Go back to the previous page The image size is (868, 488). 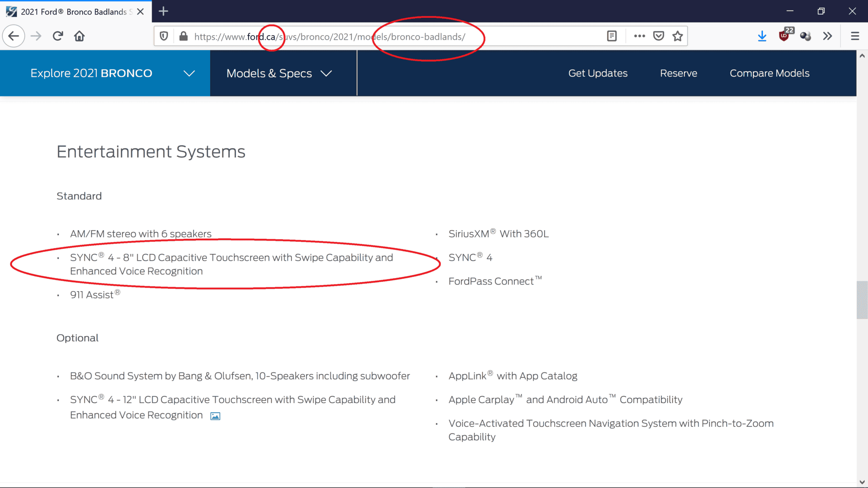pos(14,36)
